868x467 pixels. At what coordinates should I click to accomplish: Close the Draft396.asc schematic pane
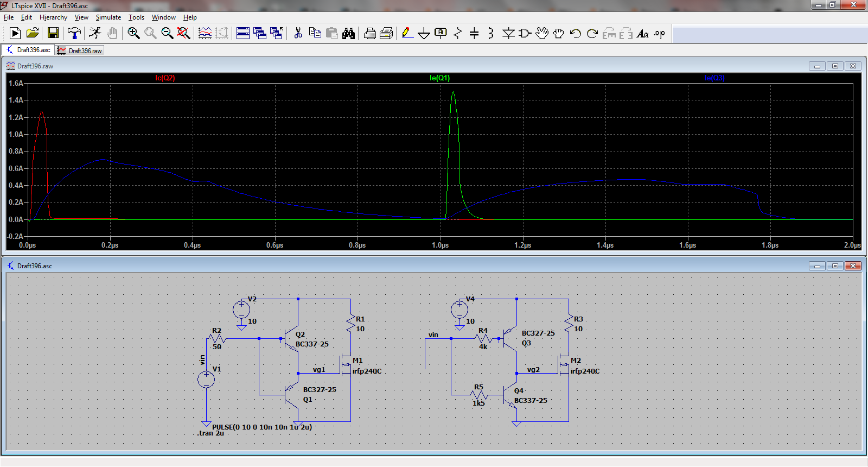click(x=853, y=266)
